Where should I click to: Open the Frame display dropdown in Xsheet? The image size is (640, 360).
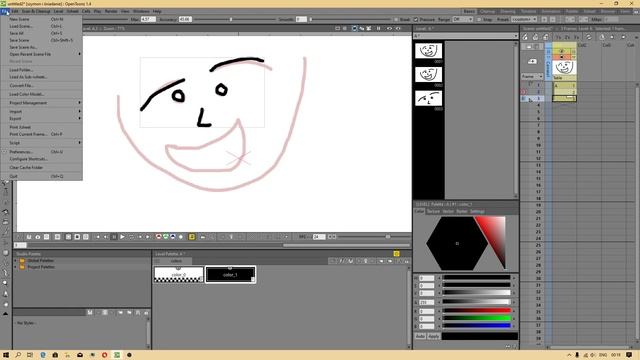click(x=532, y=77)
